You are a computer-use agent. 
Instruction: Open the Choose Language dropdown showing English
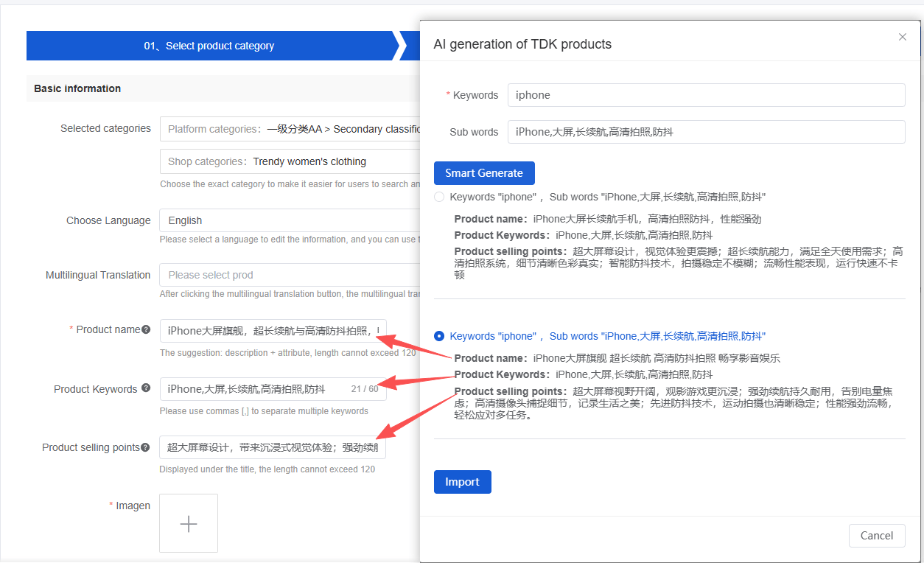coord(290,220)
